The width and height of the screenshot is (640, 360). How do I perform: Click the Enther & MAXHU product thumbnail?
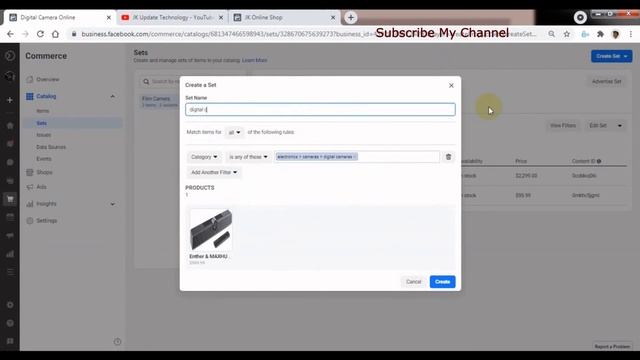pyautogui.click(x=211, y=229)
